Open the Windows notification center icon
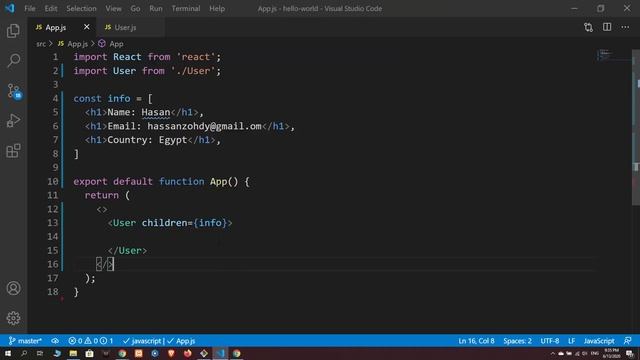The image size is (640, 360). (630, 354)
